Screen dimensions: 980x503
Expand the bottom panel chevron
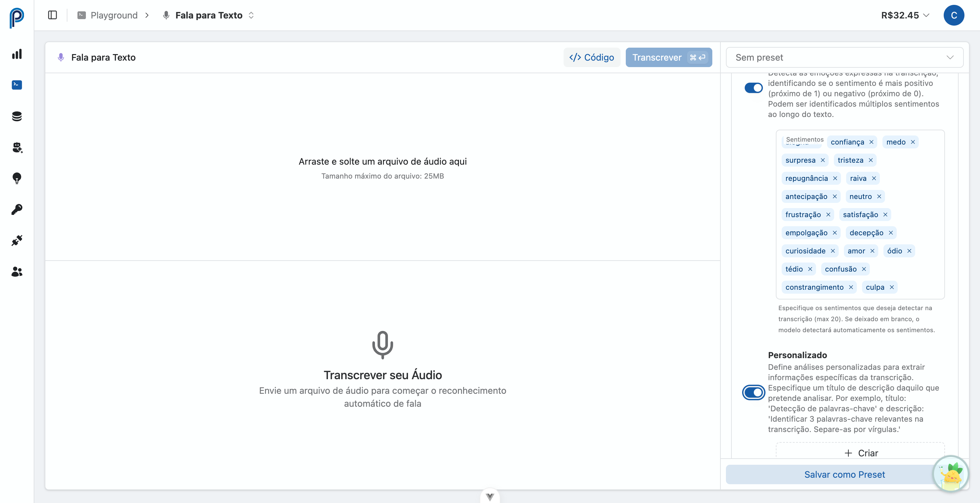tap(490, 496)
